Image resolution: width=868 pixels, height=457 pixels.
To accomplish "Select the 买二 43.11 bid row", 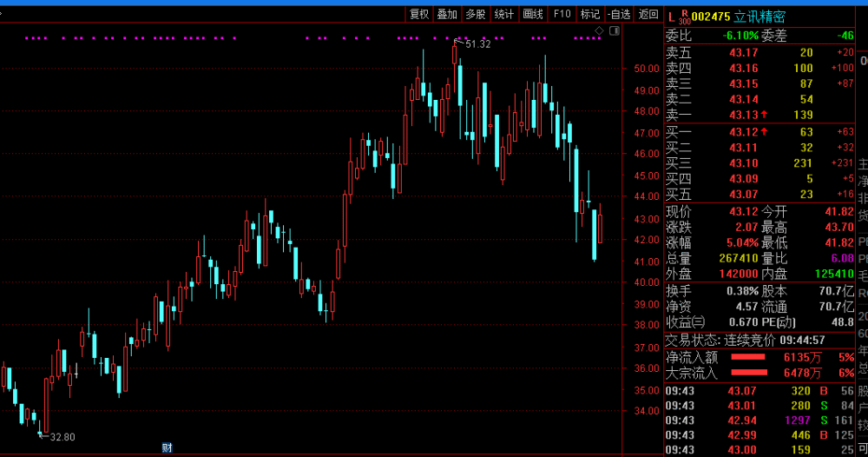I will (759, 148).
